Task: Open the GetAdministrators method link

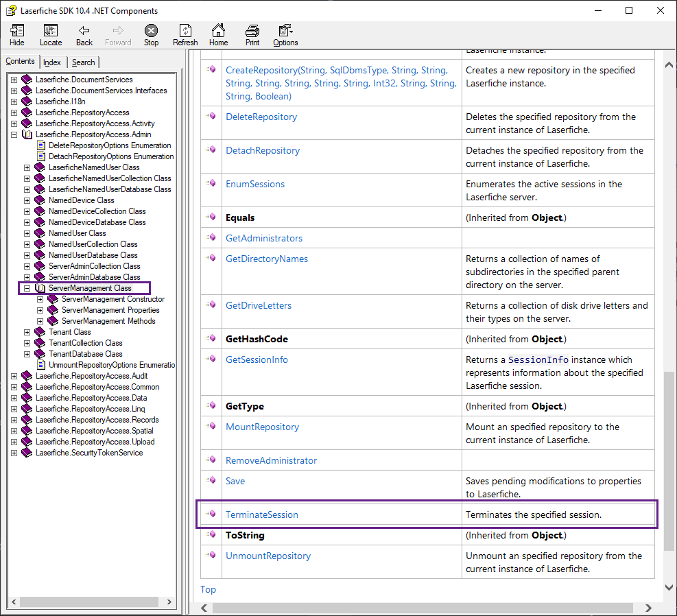Action: click(264, 238)
